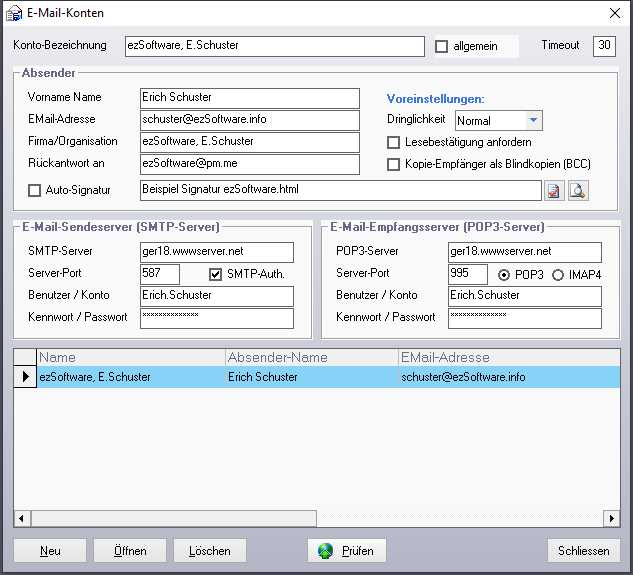The height and width of the screenshot is (575, 633).
Task: Uncheck the SMTP-Auth. checkbox
Action: (215, 274)
